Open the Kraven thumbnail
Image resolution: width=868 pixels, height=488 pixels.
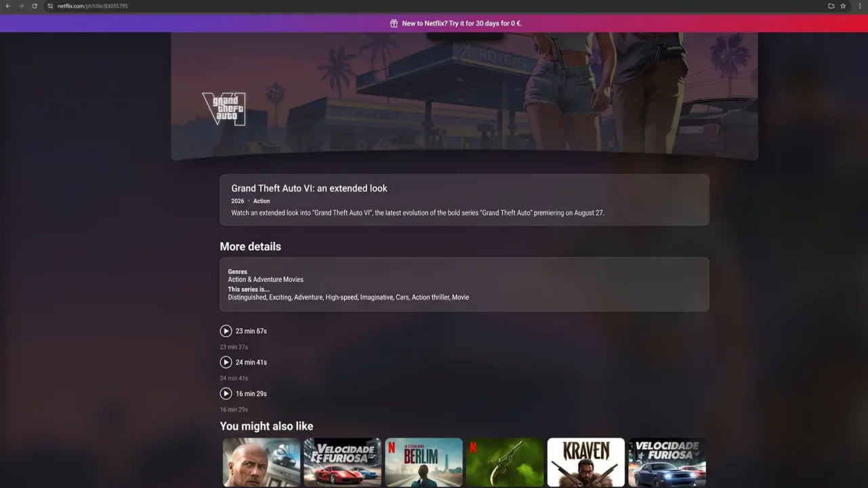[586, 462]
